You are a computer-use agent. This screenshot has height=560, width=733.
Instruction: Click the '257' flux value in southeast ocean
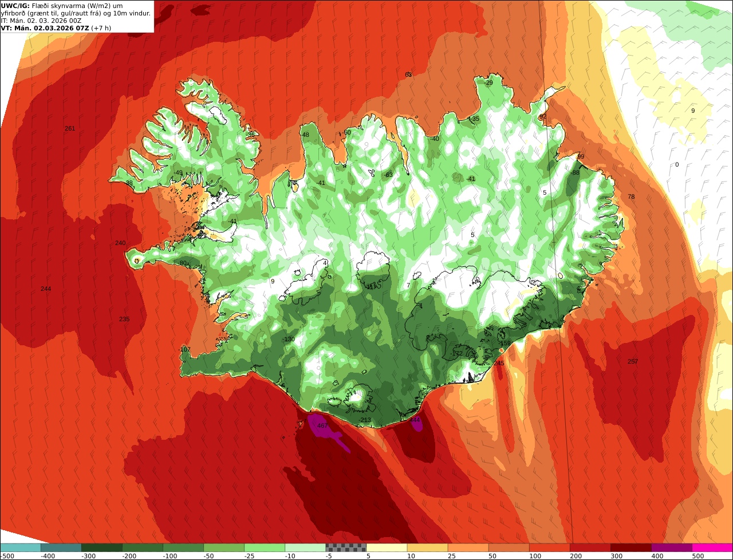tap(633, 361)
